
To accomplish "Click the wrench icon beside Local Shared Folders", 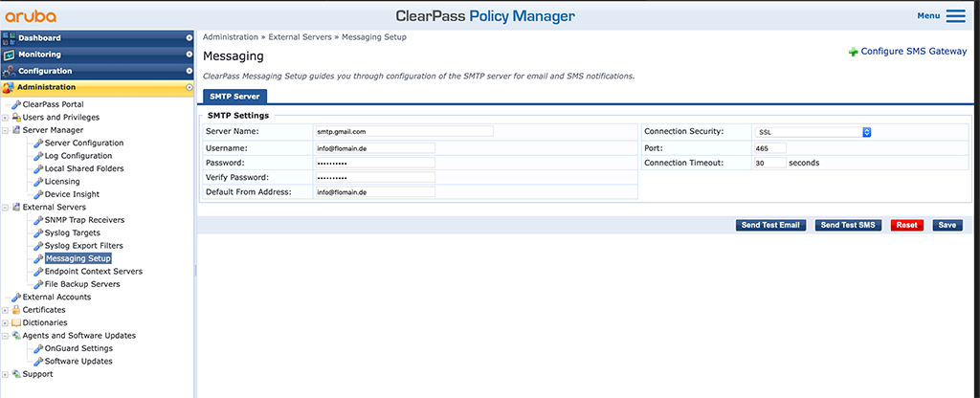I will (38, 168).
